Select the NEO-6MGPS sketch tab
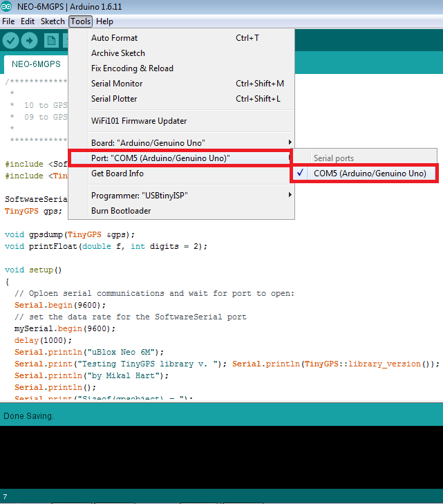This screenshot has width=443, height=504. [x=36, y=64]
